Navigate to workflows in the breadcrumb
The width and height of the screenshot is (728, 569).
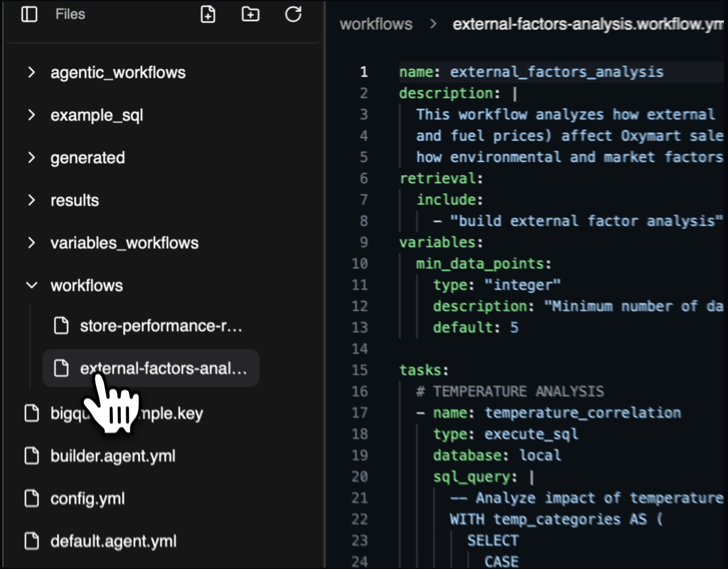(x=376, y=24)
